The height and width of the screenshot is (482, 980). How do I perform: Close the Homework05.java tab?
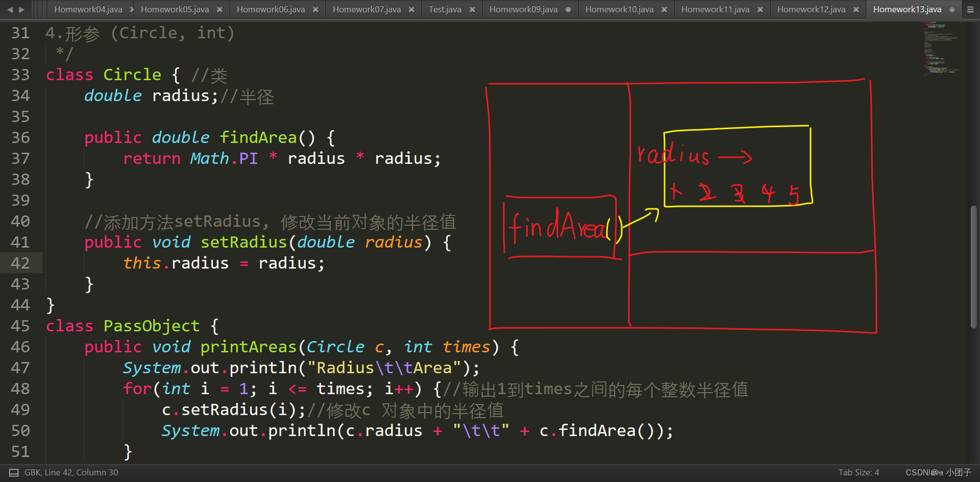coord(219,9)
